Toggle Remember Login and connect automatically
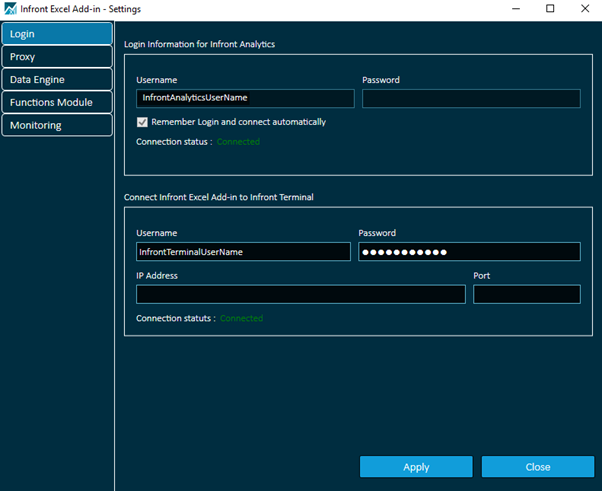The width and height of the screenshot is (602, 491). [143, 122]
